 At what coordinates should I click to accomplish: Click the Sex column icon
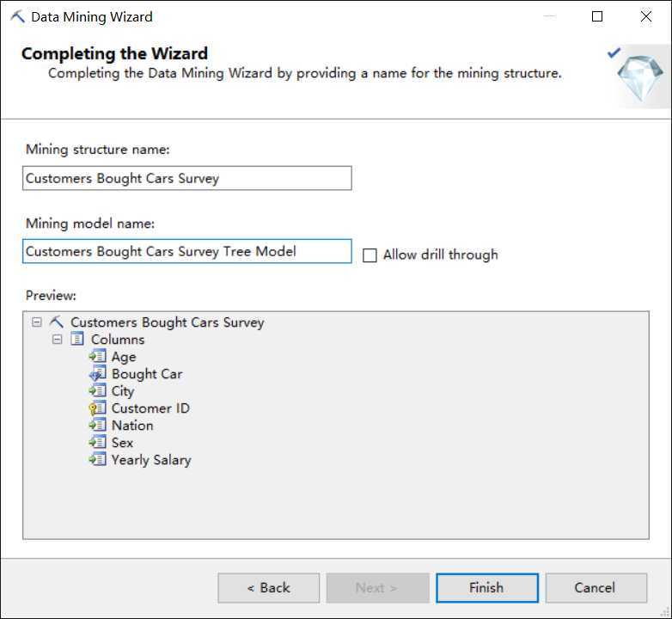pos(97,443)
